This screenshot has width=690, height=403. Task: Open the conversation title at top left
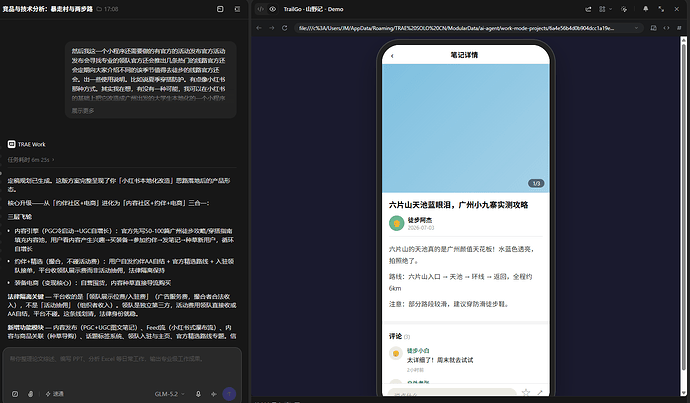[48, 9]
